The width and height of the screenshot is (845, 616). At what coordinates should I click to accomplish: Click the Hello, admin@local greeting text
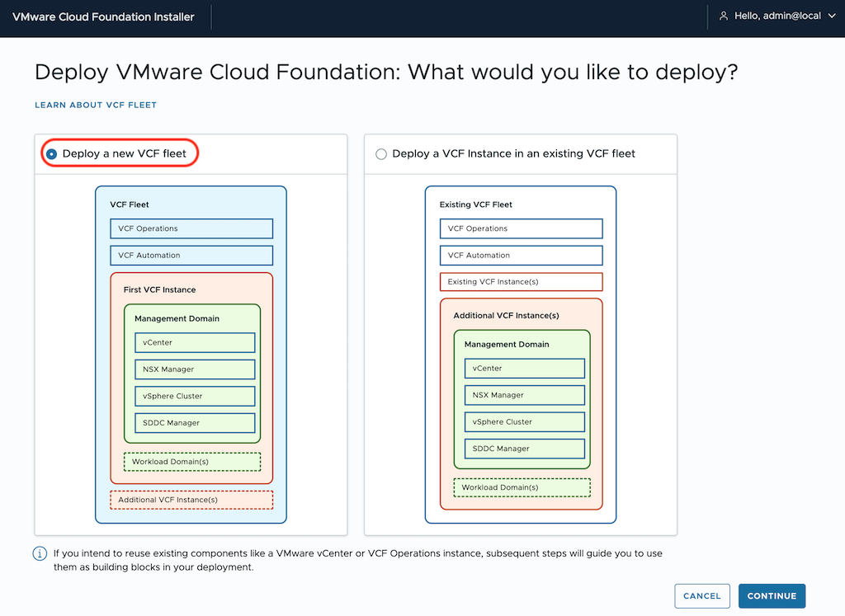pos(777,16)
